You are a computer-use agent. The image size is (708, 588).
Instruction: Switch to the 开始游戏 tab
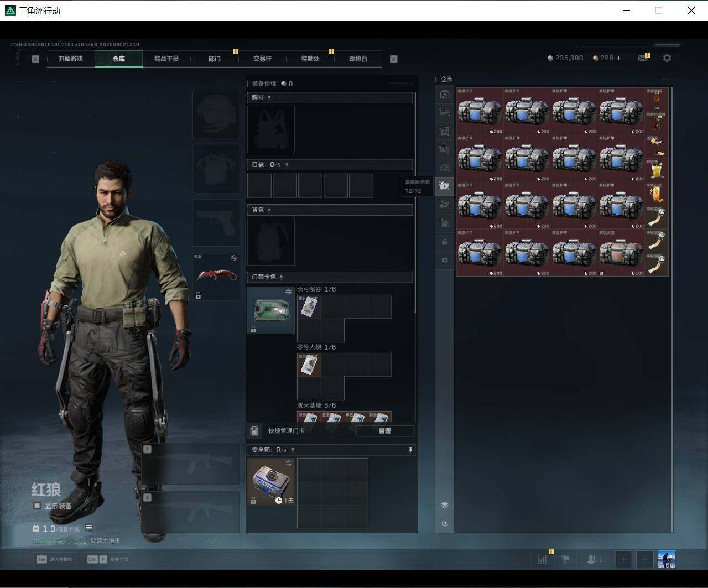pyautogui.click(x=71, y=59)
